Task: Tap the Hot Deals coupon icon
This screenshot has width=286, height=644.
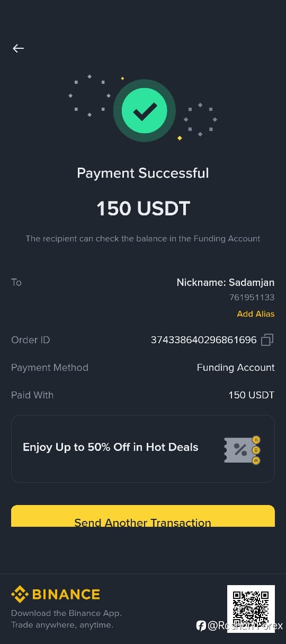Action: coord(243,450)
